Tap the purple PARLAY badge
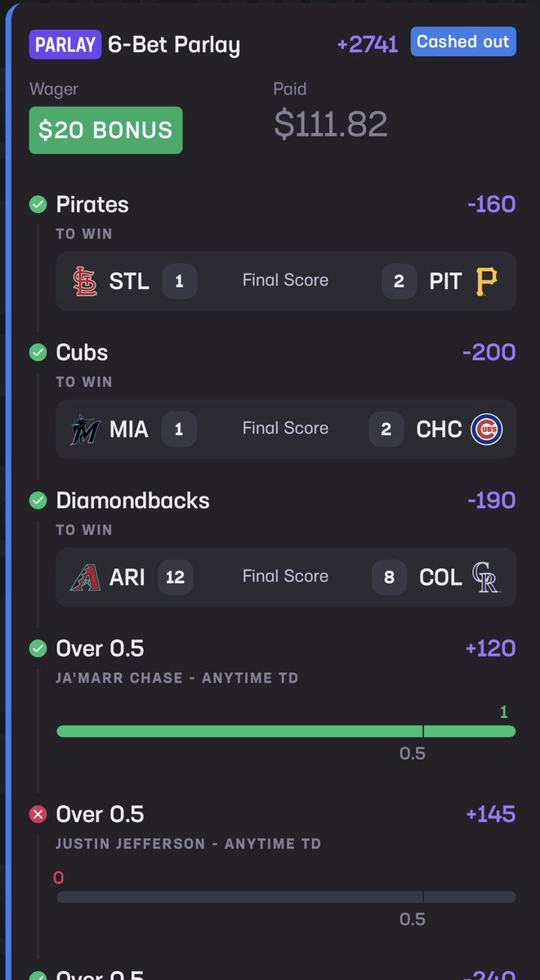 point(65,46)
